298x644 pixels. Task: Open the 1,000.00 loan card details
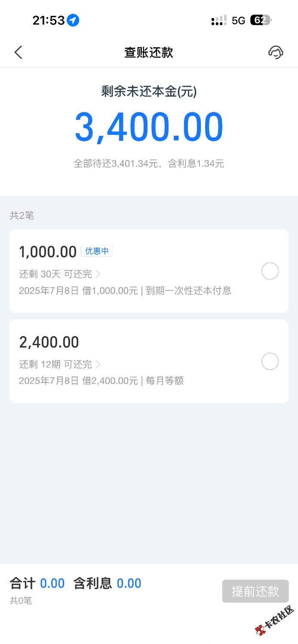(x=149, y=271)
